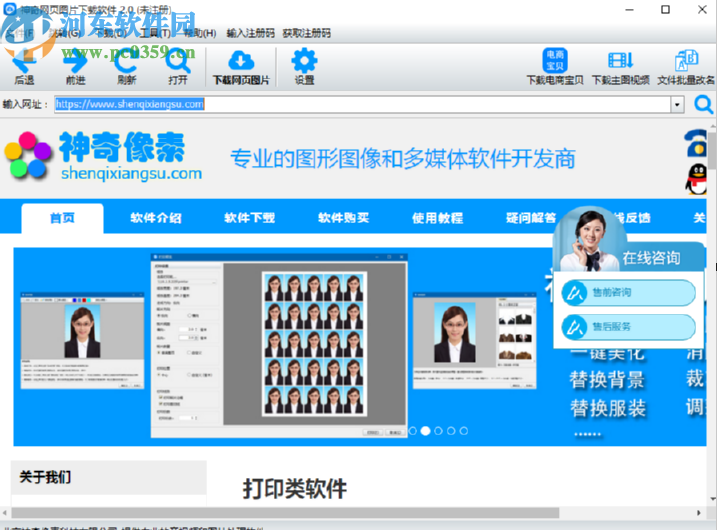Click the 售后服务 button
The height and width of the screenshot is (530, 717).
[x=629, y=327]
